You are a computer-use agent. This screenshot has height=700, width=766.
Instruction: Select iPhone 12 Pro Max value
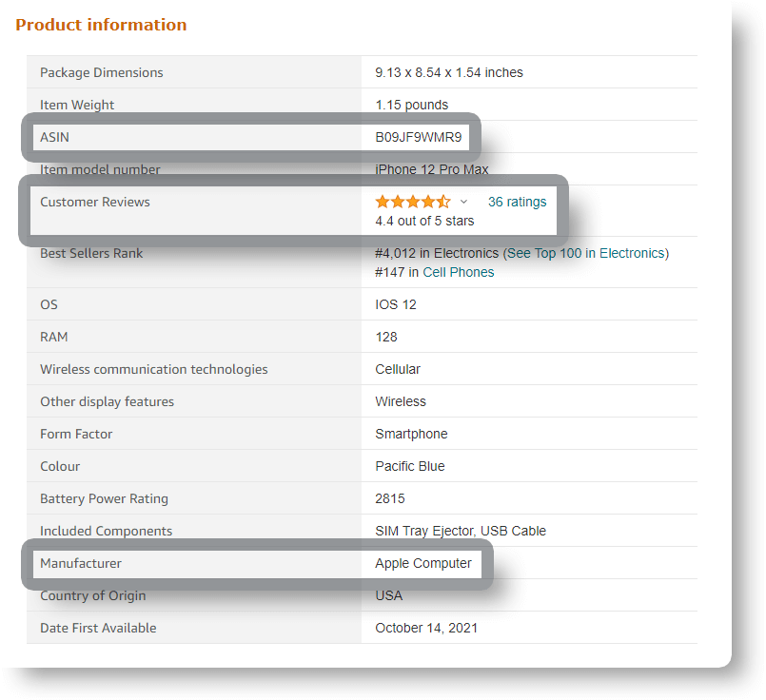click(x=432, y=169)
